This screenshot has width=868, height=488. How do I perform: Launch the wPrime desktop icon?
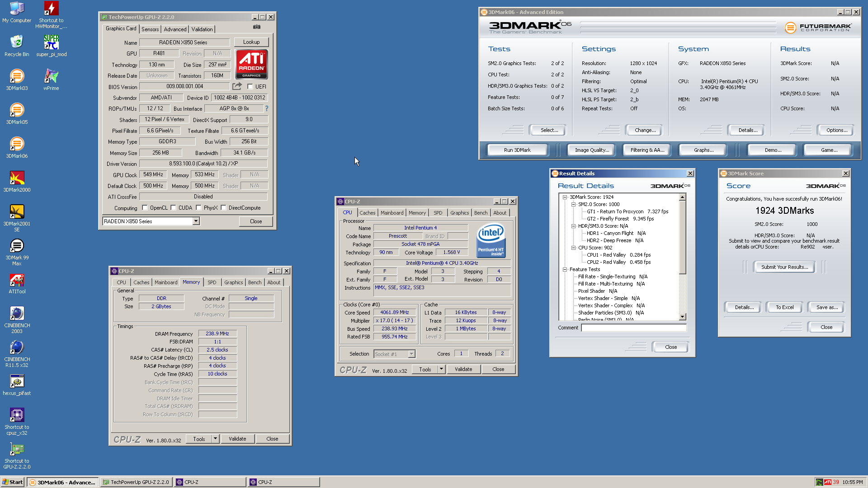51,80
